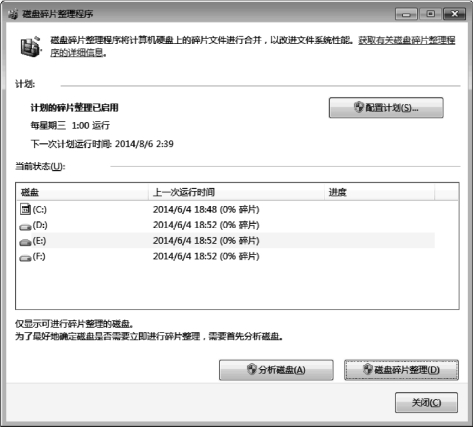Image resolution: width=473 pixels, height=427 pixels.
Task: Select F: row 2014/6/4 18:52 entry
Action: point(206,256)
